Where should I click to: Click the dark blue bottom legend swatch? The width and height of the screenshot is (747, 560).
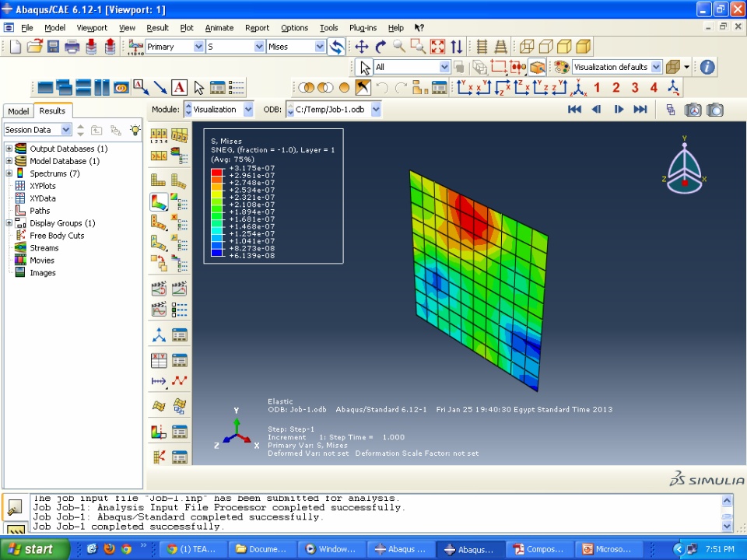[217, 253]
